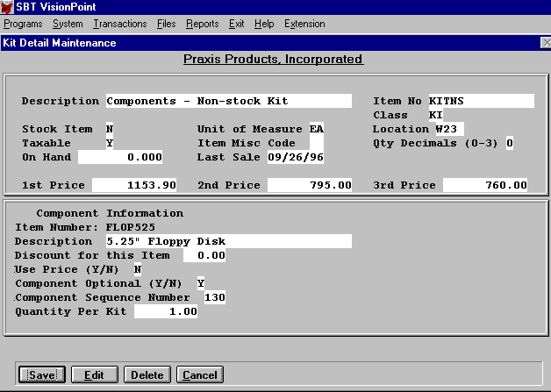Click the On Hand field 0.000

120,157
